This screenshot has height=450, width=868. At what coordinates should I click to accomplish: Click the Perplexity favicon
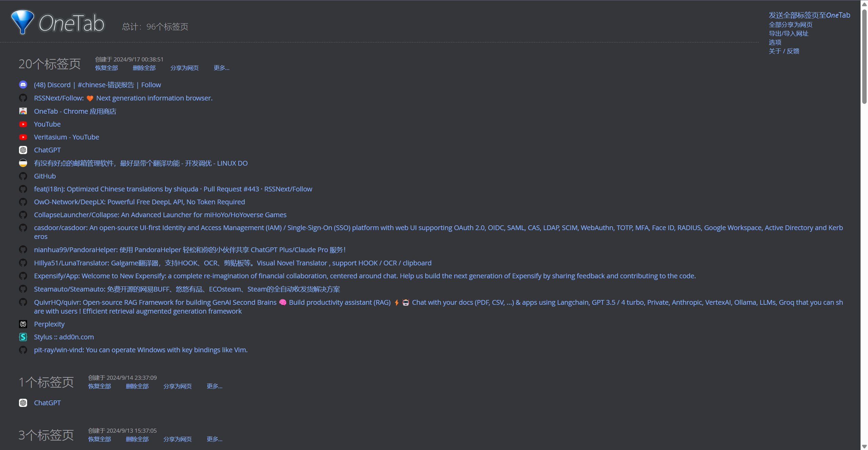click(x=23, y=324)
